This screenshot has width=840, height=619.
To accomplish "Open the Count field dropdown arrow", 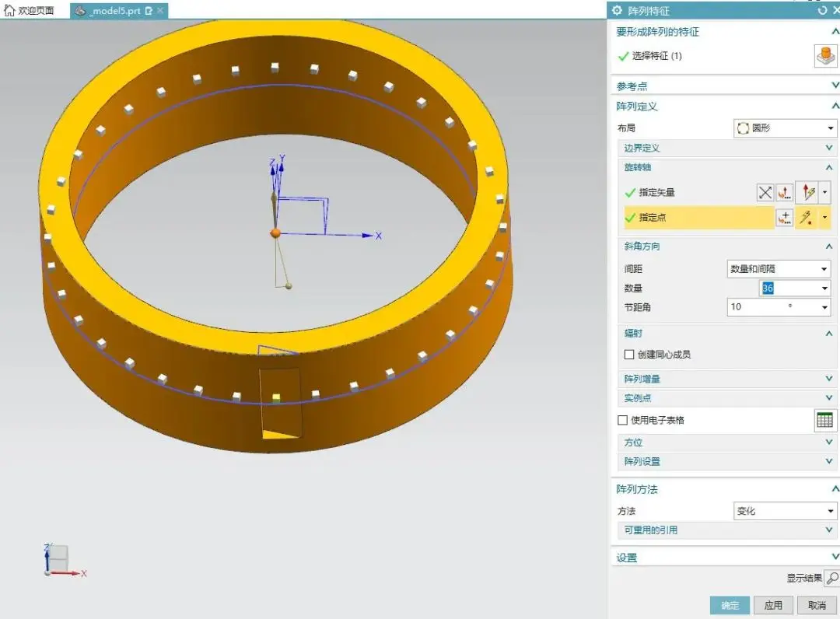I will pyautogui.click(x=824, y=288).
